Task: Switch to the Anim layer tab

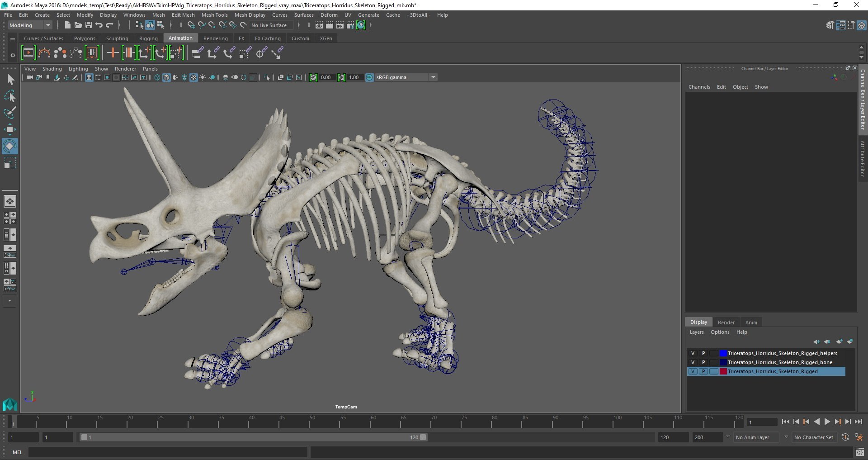Action: (751, 322)
